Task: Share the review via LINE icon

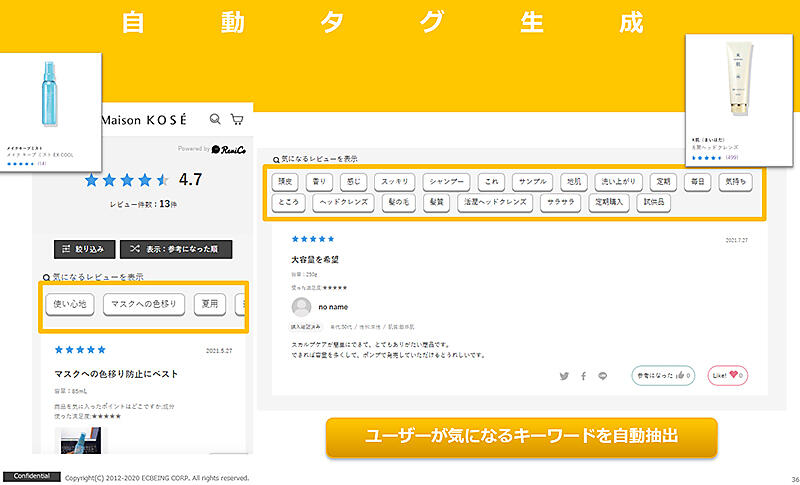Action: tap(602, 376)
